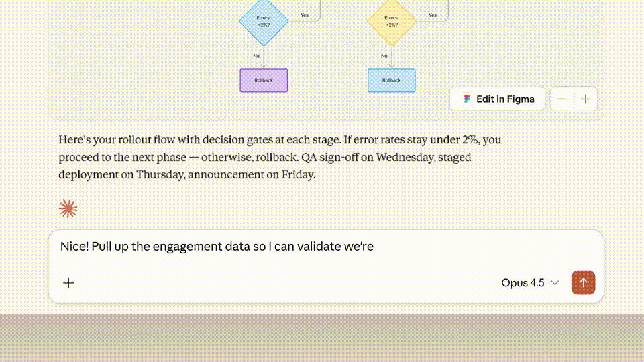644x362 pixels.
Task: Select the blue Rollback box
Action: click(x=391, y=80)
